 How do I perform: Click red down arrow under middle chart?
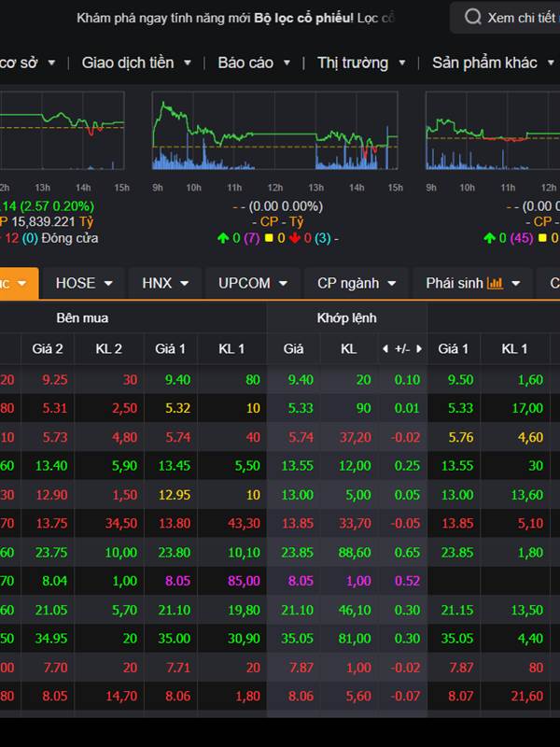[295, 238]
